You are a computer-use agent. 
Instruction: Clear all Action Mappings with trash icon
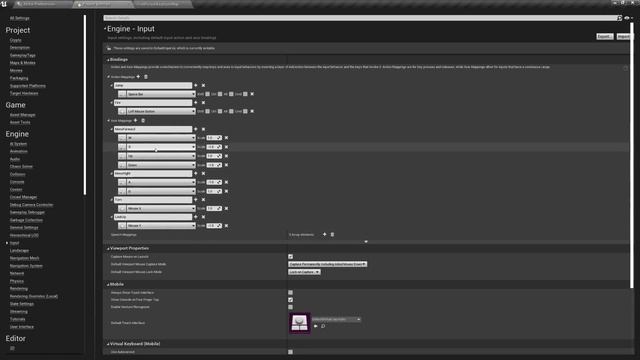(x=146, y=77)
